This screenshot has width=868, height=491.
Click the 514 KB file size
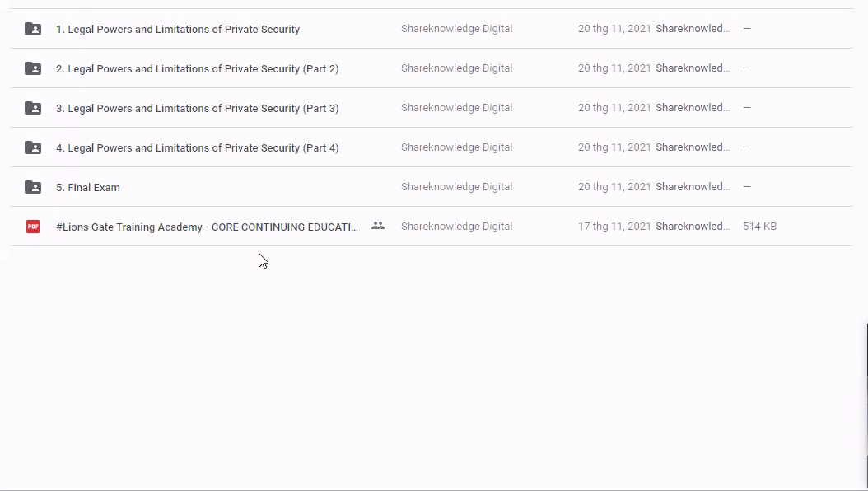[x=759, y=227]
